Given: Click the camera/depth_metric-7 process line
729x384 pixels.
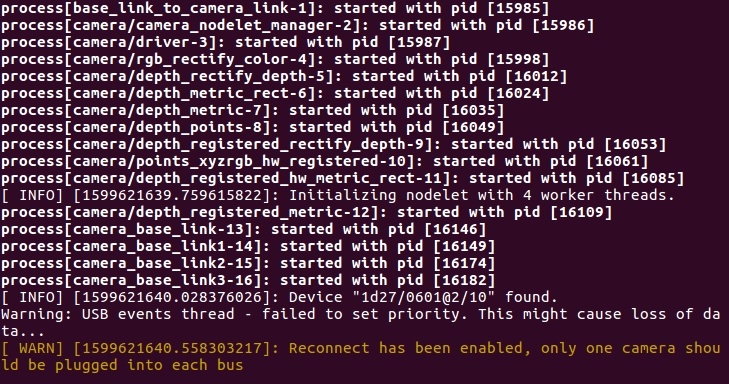Looking at the screenshot, I should pyautogui.click(x=252, y=111).
